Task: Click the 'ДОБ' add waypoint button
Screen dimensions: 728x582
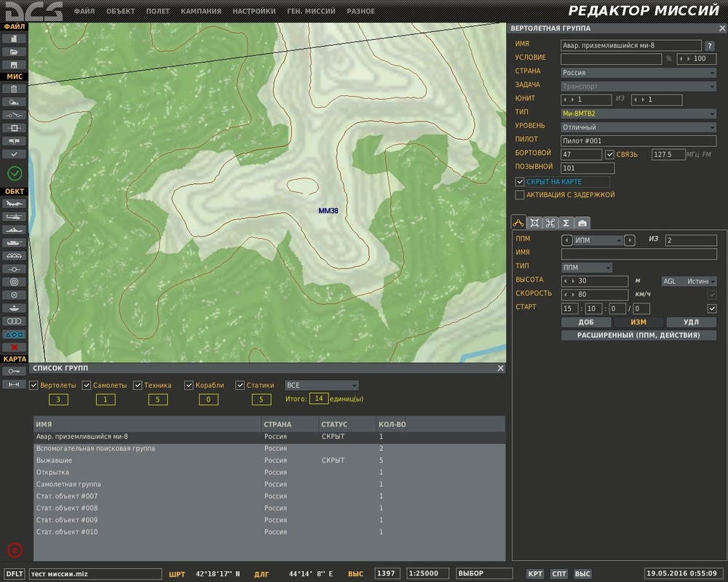Action: coord(585,322)
